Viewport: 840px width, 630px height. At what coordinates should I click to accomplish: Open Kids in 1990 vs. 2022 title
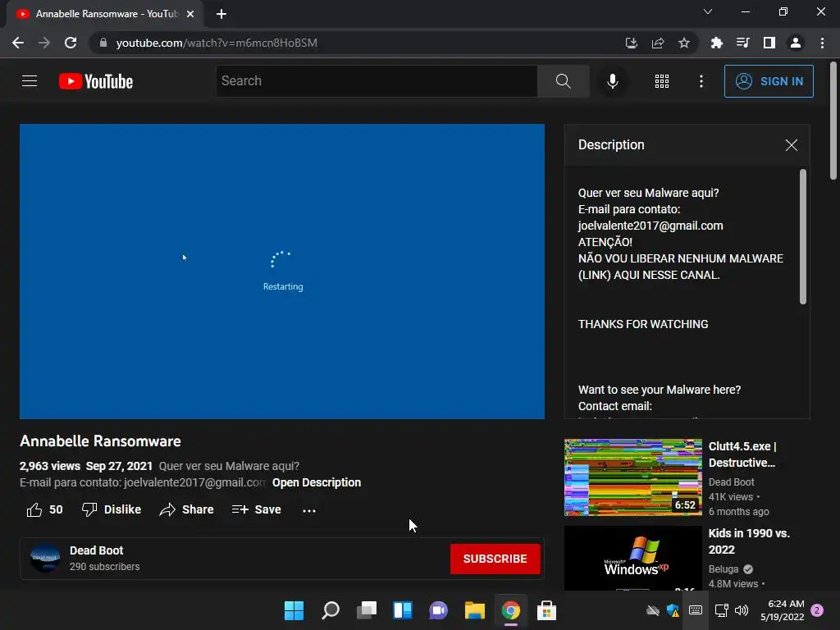point(749,541)
